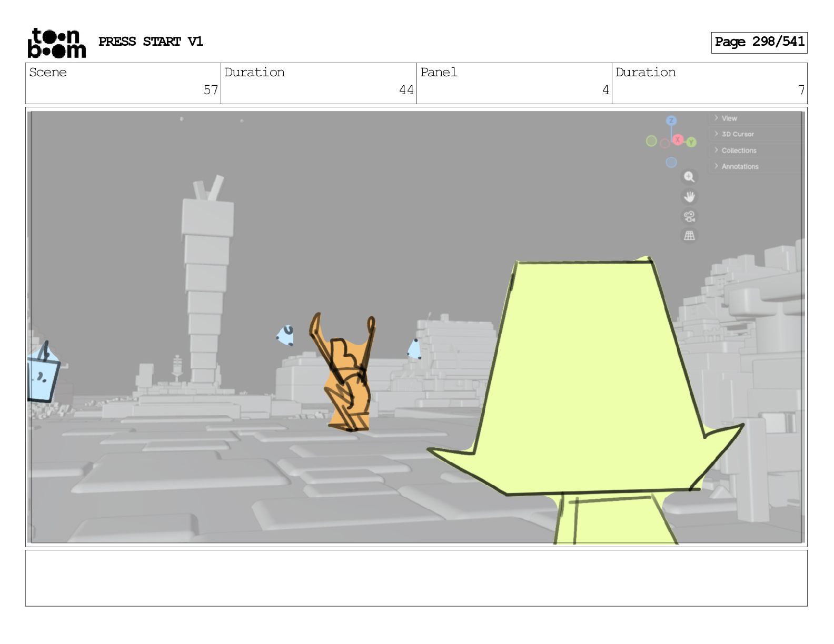This screenshot has height=644, width=834.
Task: Select the pan hand viewport icon
Action: (x=689, y=197)
